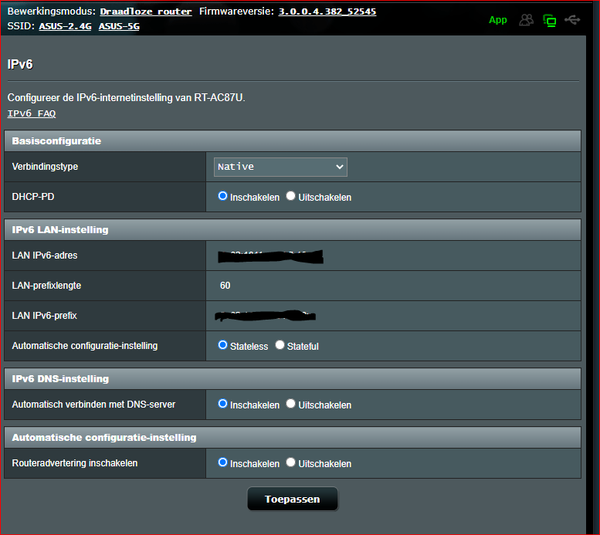Click the USB device status icon
The height and width of the screenshot is (535, 600).
click(571, 20)
